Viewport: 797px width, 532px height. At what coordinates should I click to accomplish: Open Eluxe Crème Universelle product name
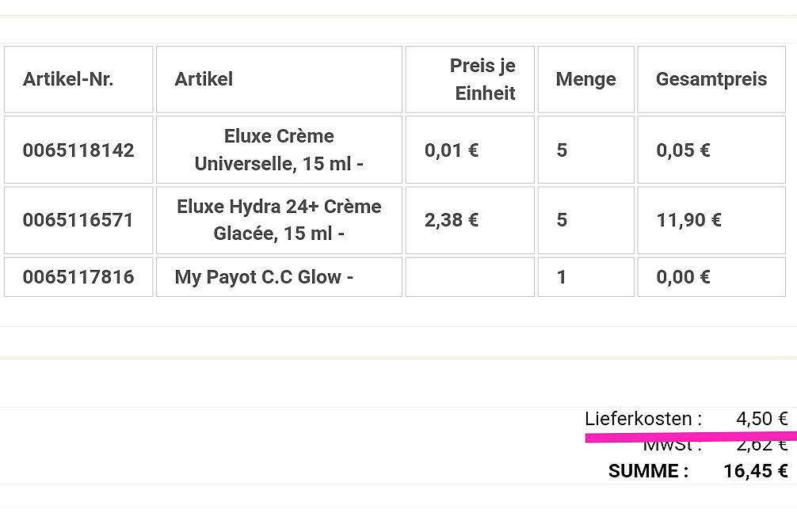pyautogui.click(x=279, y=150)
